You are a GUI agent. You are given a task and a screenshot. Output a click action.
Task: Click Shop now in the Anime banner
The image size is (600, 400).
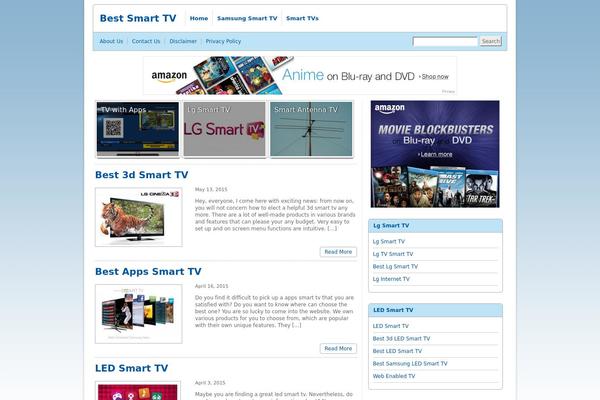point(434,77)
